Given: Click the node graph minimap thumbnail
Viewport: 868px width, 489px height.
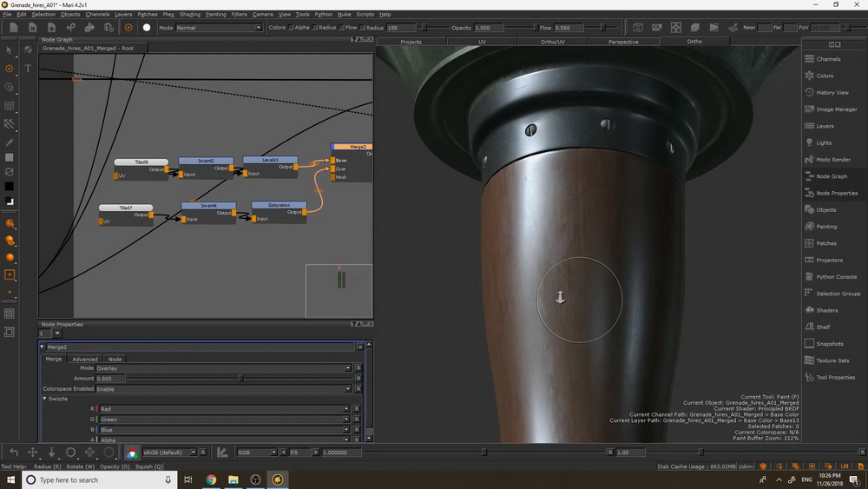Looking at the screenshot, I should click(x=339, y=290).
